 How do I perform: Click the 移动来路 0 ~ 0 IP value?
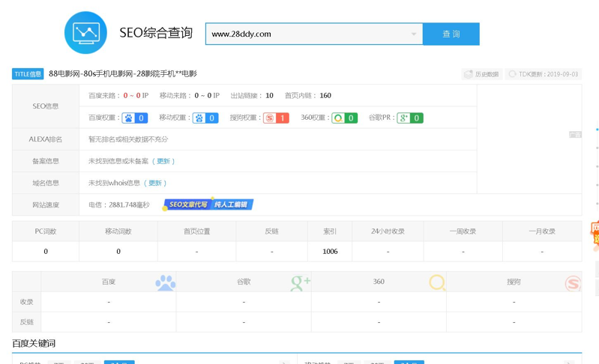[x=207, y=95]
